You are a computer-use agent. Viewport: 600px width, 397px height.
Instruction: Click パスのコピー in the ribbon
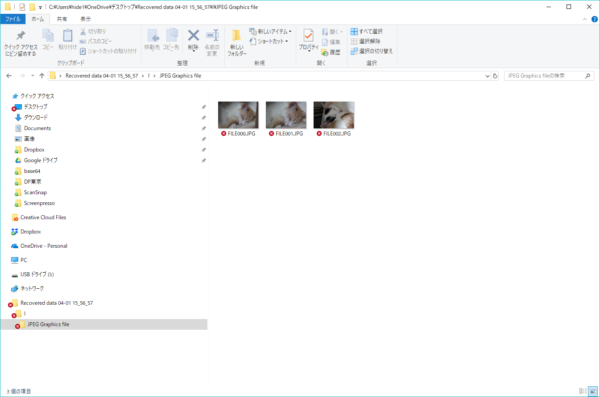(x=96, y=41)
